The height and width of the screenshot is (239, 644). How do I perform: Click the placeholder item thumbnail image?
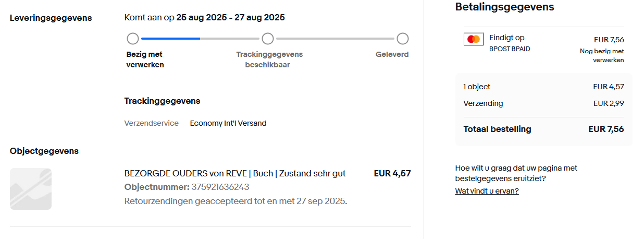(x=31, y=189)
